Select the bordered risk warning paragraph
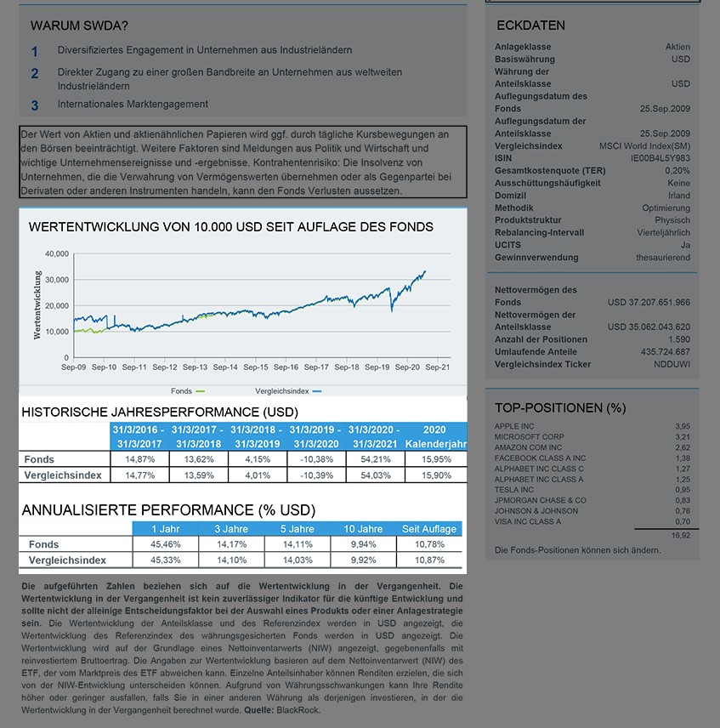720x728 pixels. coord(242,162)
